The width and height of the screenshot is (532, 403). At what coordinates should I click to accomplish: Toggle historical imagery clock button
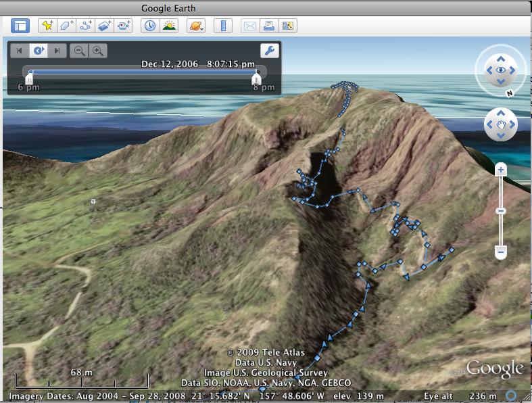click(x=150, y=26)
